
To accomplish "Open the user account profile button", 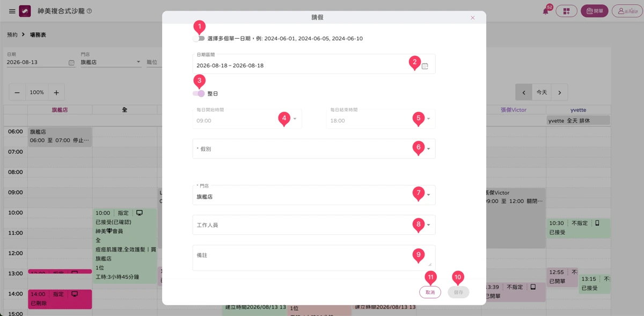I will click(x=627, y=11).
